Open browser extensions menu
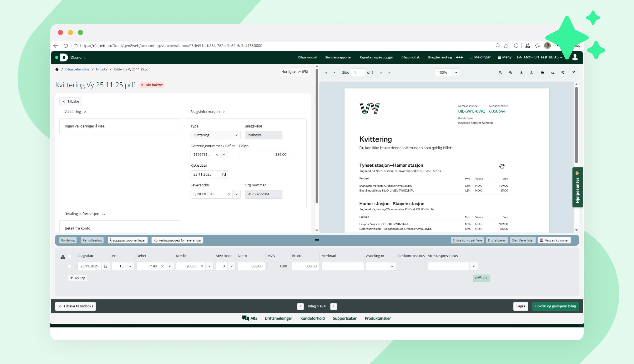The width and height of the screenshot is (634, 364). [516, 46]
